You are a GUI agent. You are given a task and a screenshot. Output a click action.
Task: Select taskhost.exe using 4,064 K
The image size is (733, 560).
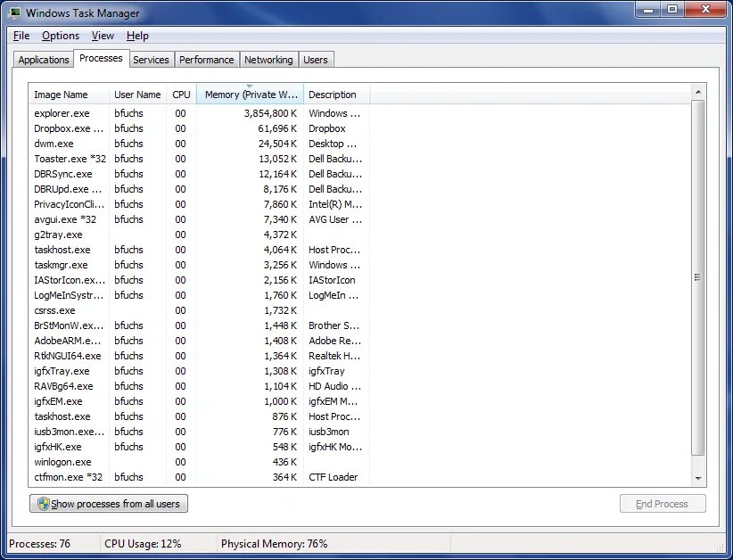click(200, 250)
